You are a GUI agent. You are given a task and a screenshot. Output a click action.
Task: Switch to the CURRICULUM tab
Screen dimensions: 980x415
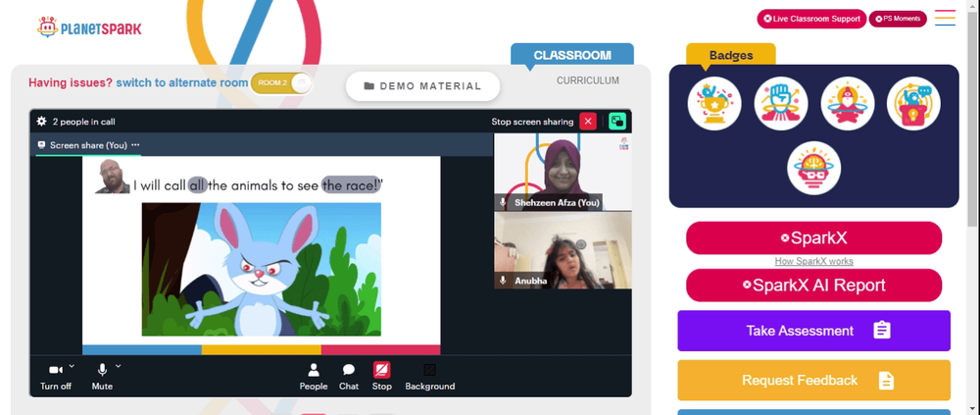click(588, 80)
